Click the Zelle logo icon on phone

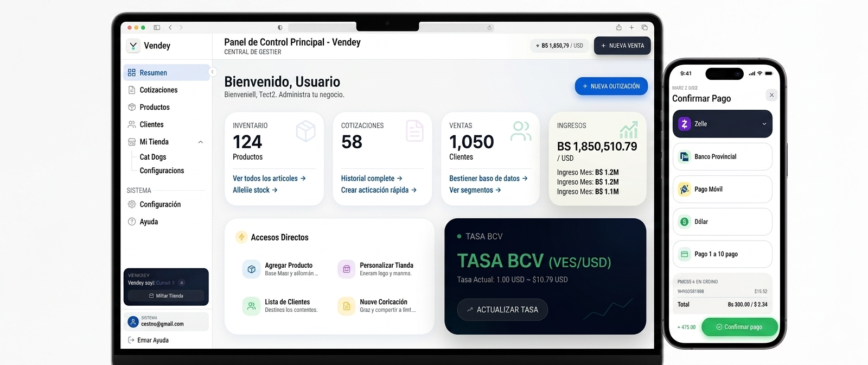(x=685, y=124)
